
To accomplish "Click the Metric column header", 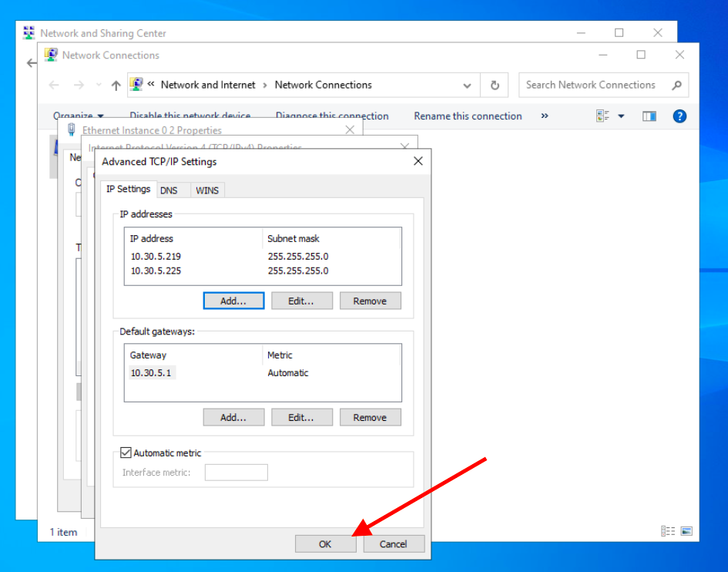I will pos(331,355).
